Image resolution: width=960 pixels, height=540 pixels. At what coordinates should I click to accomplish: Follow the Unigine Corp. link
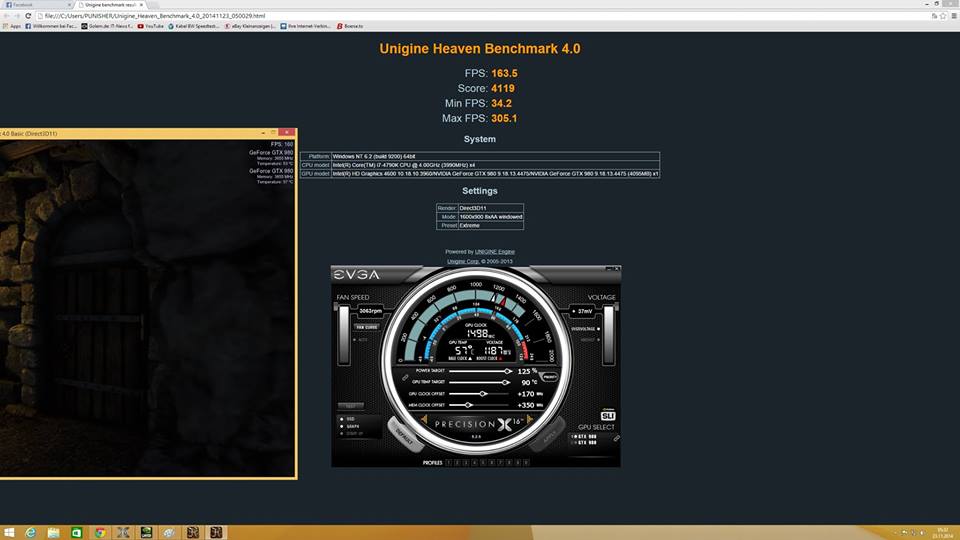463,261
